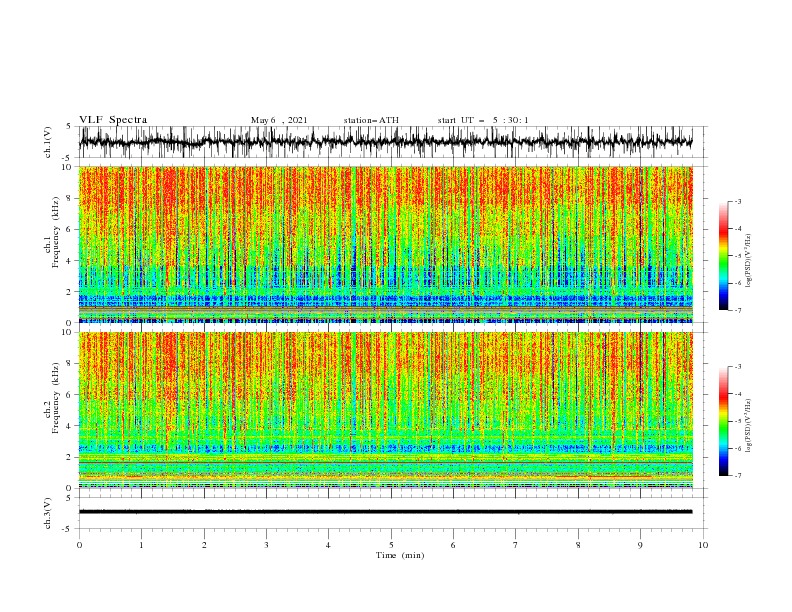The width and height of the screenshot is (792, 612).
Task: Click the date 'May 6, 2021'
Action: point(279,120)
